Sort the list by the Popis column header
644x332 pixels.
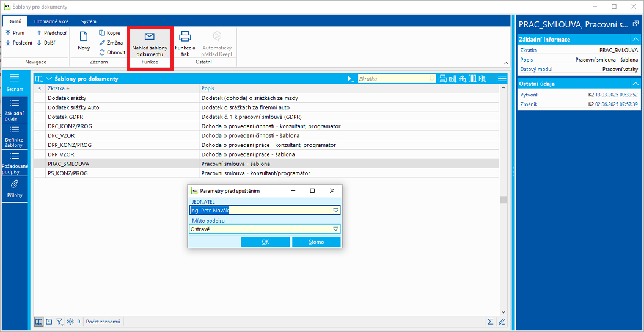(349, 88)
